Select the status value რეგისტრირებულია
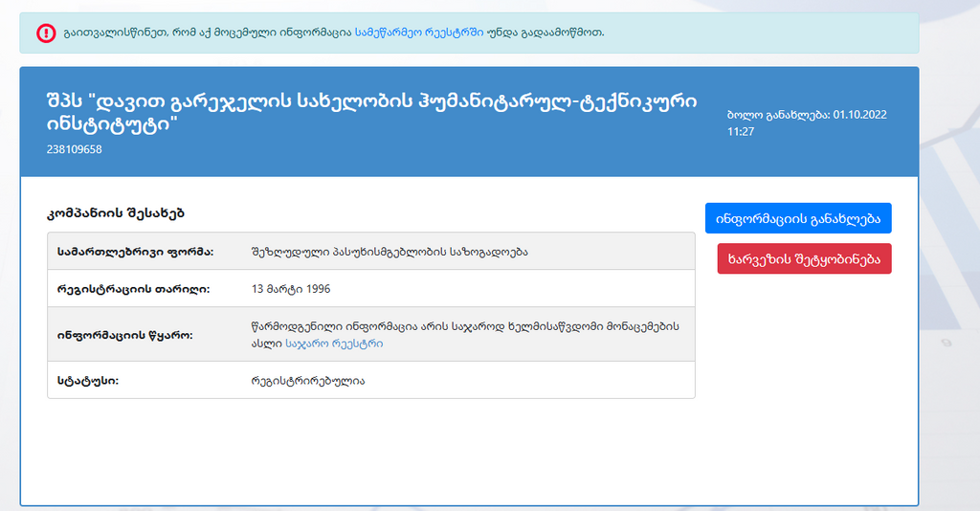980x511 pixels. point(308,381)
